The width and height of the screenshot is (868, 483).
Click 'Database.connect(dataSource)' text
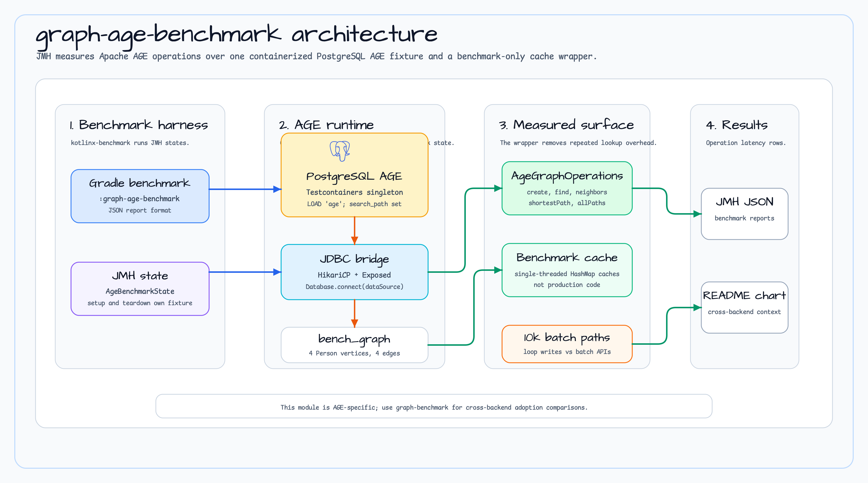pyautogui.click(x=354, y=287)
